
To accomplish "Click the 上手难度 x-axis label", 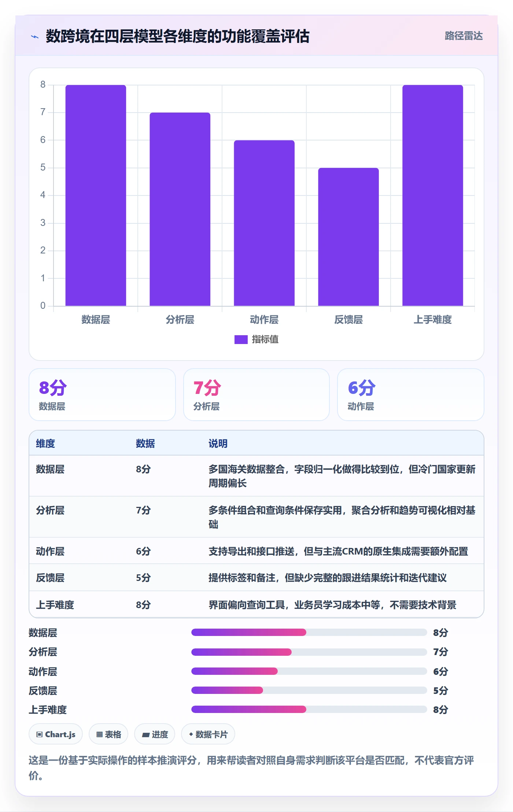I will [x=433, y=320].
